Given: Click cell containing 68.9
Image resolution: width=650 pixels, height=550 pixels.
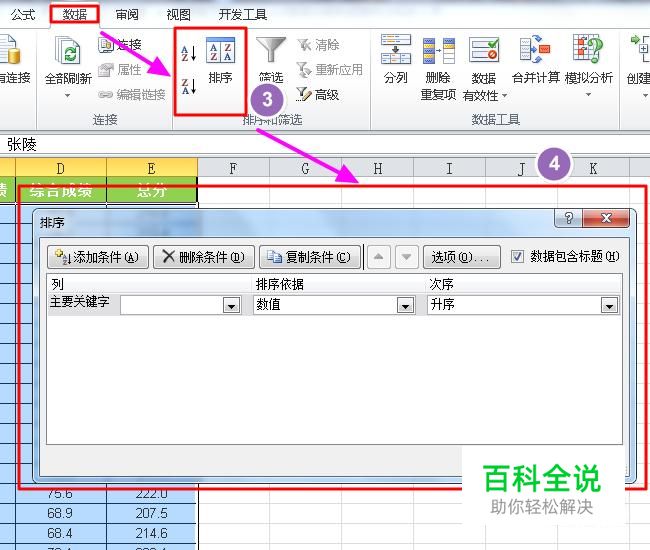Looking at the screenshot, I should click(61, 513).
